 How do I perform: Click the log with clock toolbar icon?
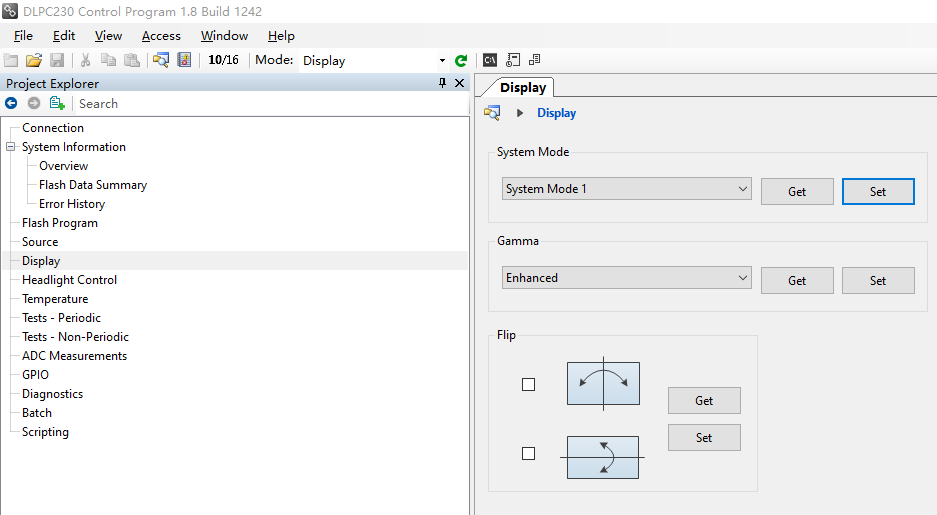513,60
